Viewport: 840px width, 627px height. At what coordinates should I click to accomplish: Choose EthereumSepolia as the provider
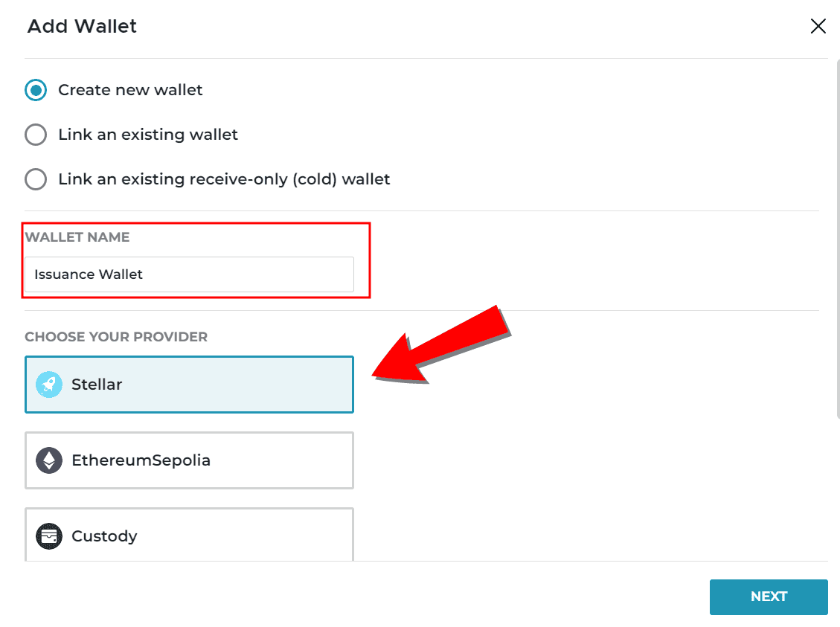[x=189, y=460]
